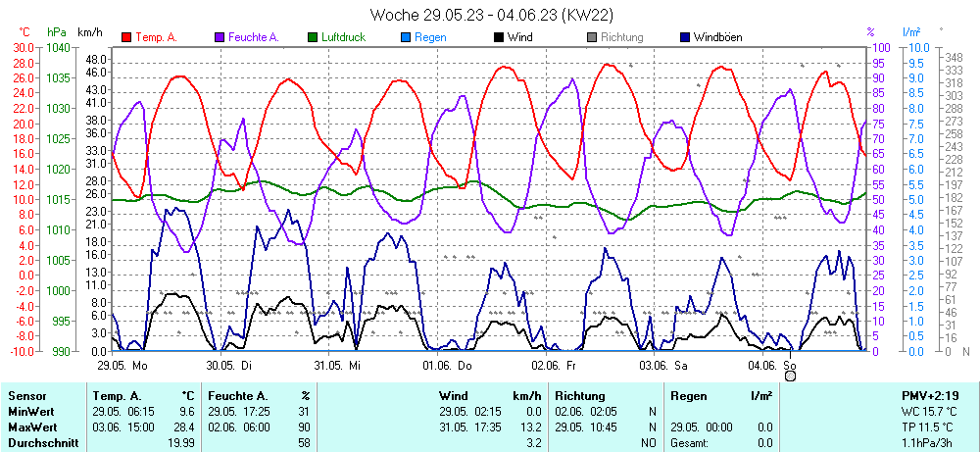Click the moon phase icon below the axis
980x452 pixels.
(790, 375)
